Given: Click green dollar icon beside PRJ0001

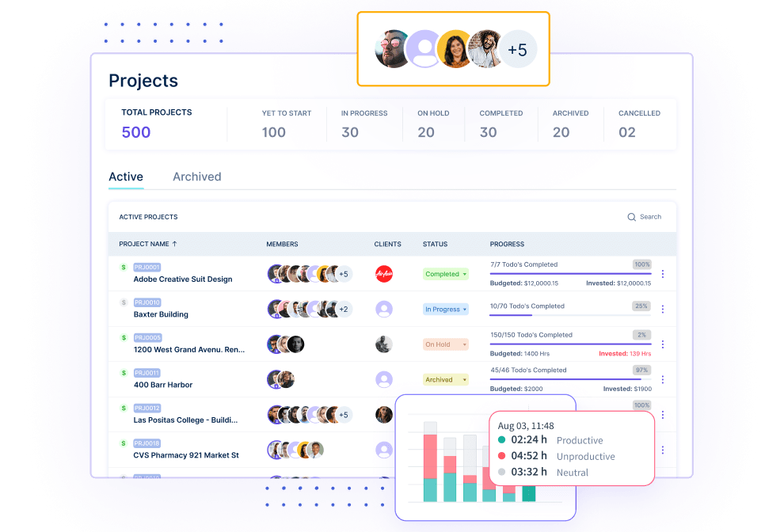Looking at the screenshot, I should pos(124,268).
